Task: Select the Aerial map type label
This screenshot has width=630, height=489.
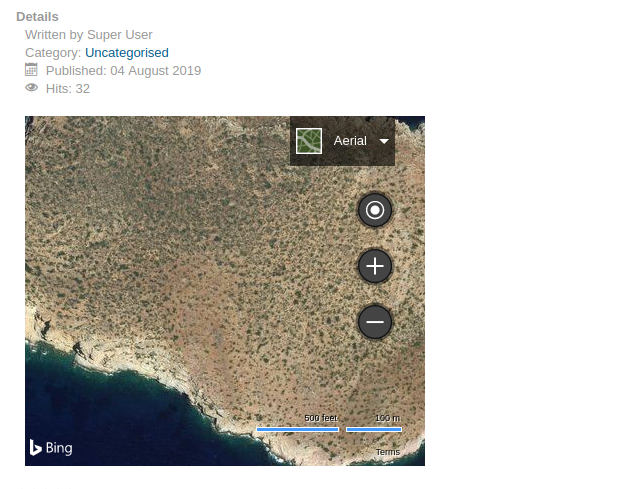Action: (x=350, y=141)
